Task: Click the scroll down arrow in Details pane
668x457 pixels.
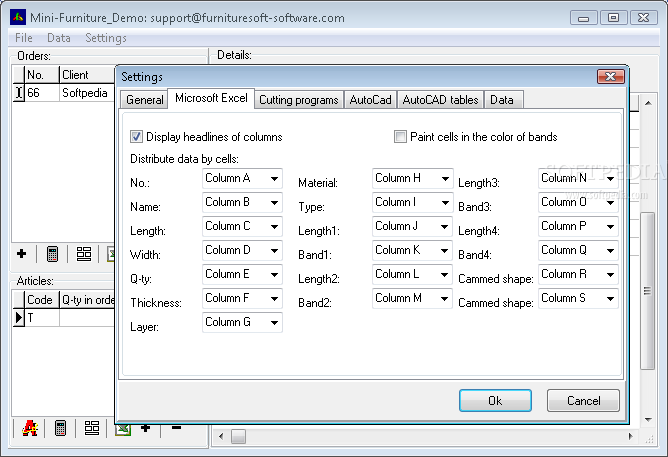Action: pos(648,420)
